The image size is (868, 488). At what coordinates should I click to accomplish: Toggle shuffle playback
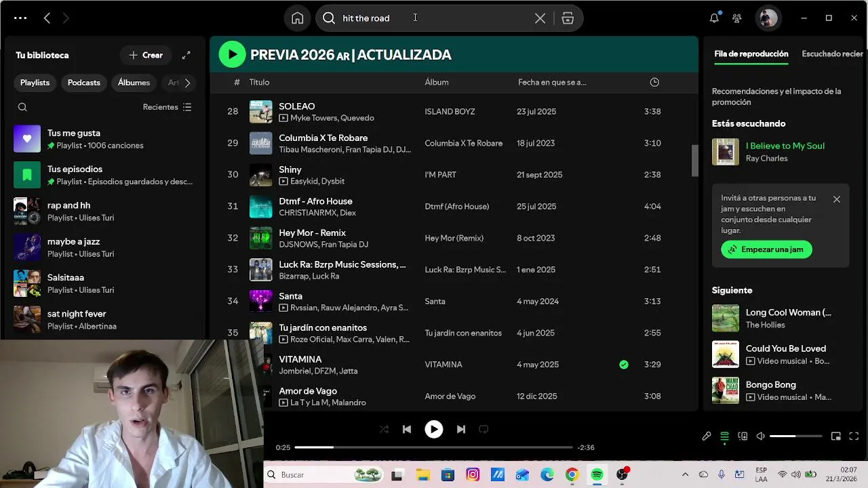click(384, 429)
